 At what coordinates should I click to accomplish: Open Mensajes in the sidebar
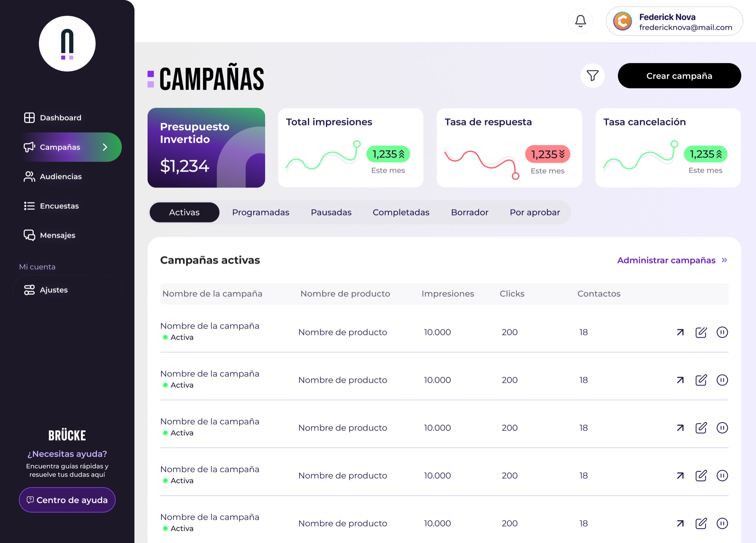[50, 235]
